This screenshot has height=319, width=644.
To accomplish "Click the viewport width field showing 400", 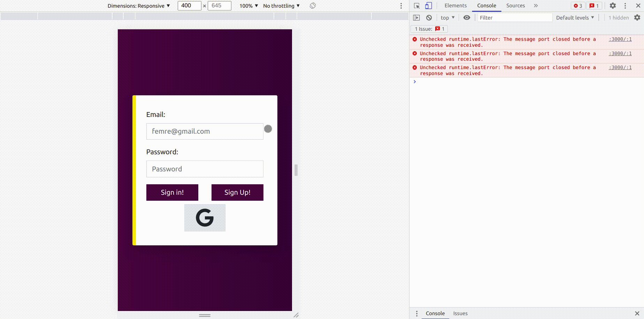I will [x=189, y=6].
